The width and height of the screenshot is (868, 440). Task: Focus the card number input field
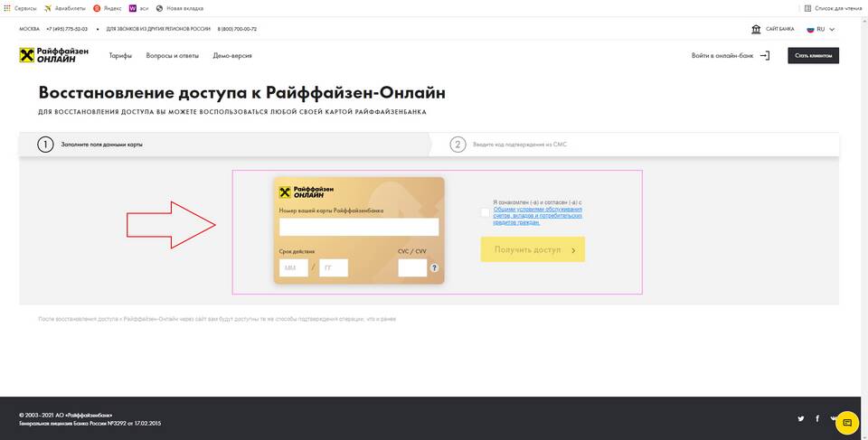pyautogui.click(x=359, y=227)
